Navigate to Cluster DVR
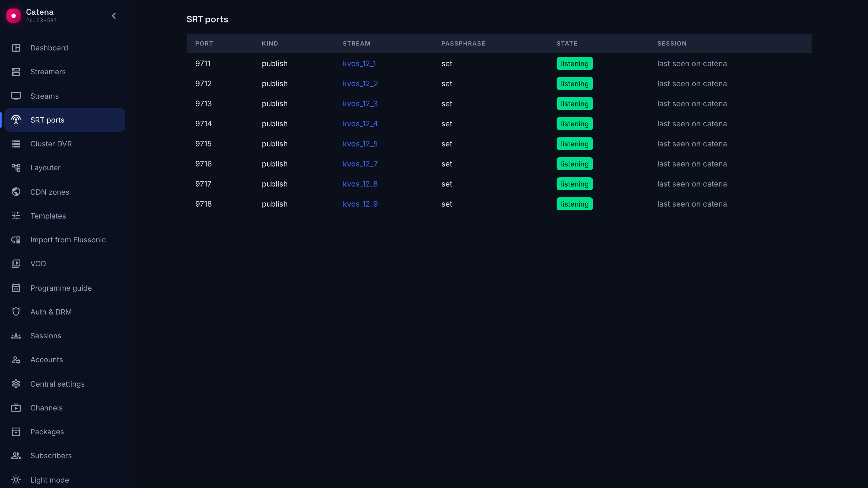 coord(65,144)
